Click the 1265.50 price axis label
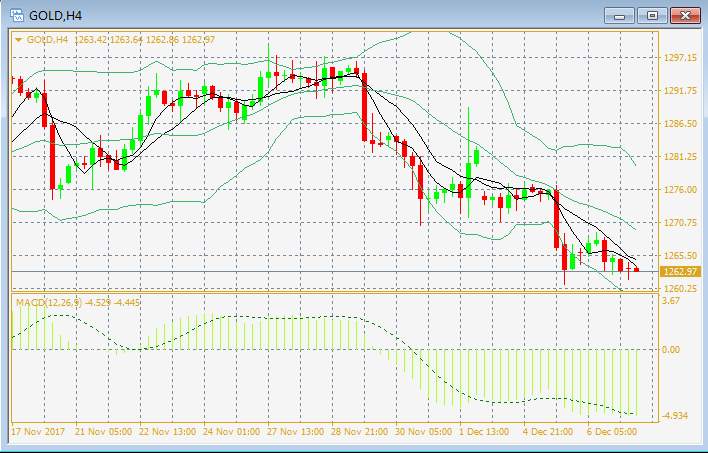 coord(680,255)
